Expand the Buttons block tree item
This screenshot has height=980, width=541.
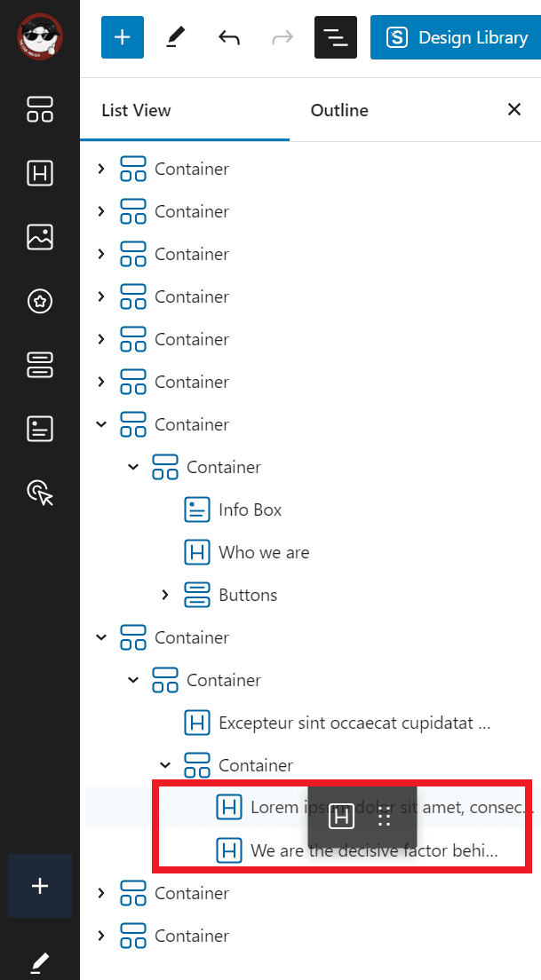(x=165, y=595)
